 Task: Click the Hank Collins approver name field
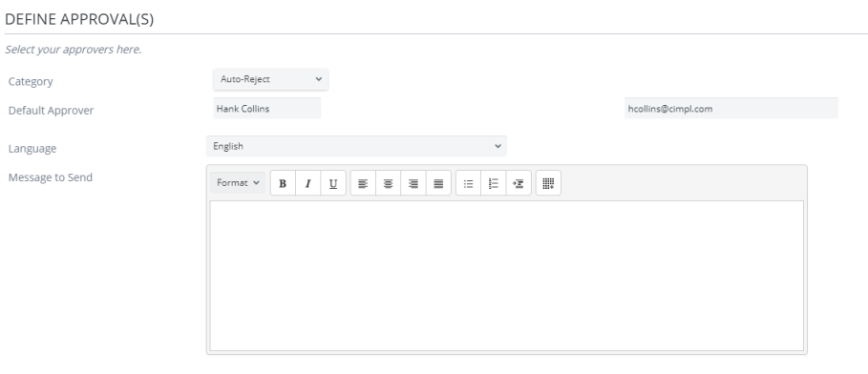(x=267, y=109)
